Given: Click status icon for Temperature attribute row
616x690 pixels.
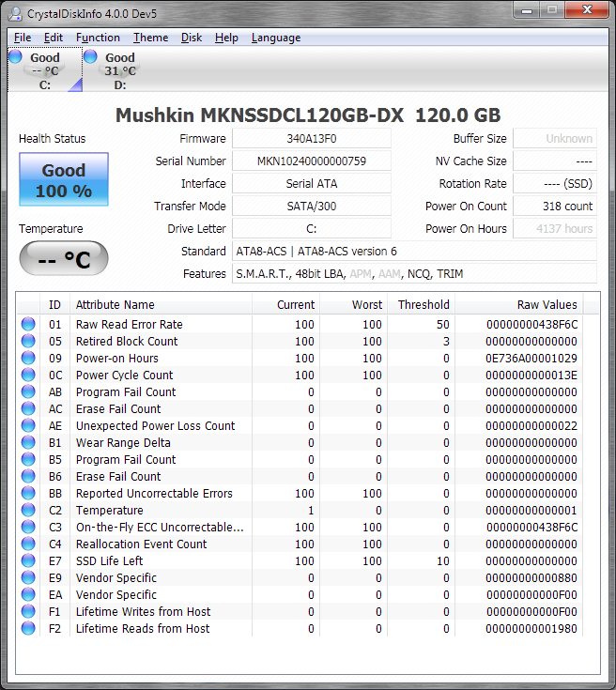Looking at the screenshot, I should click(x=28, y=510).
